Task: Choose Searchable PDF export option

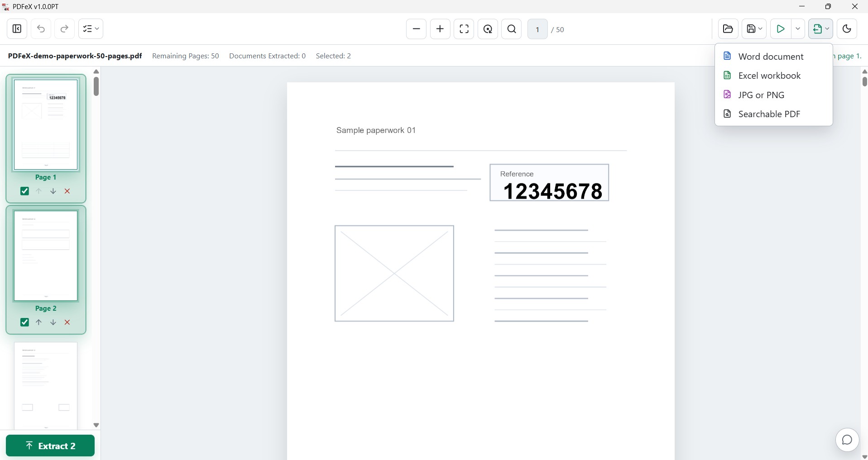Action: (773, 114)
